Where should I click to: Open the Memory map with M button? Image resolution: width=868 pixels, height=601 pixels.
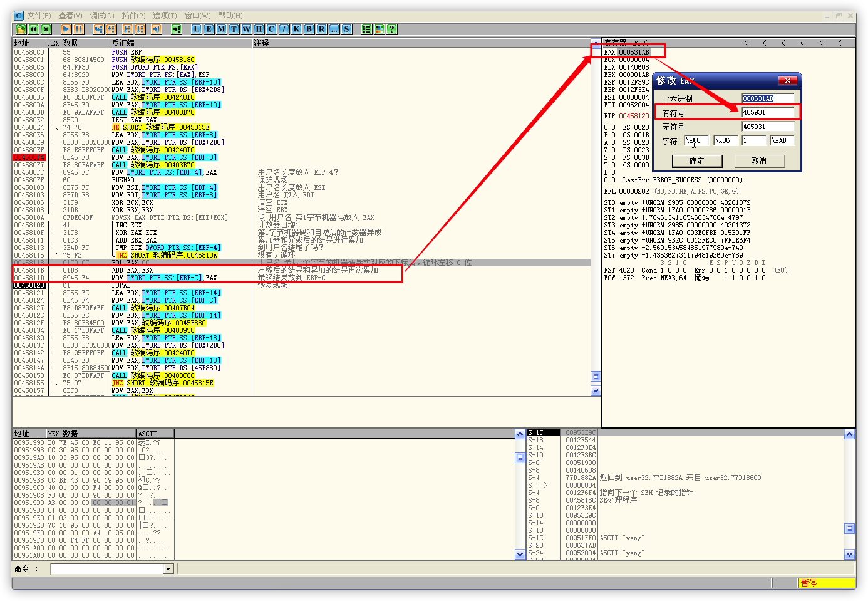221,29
